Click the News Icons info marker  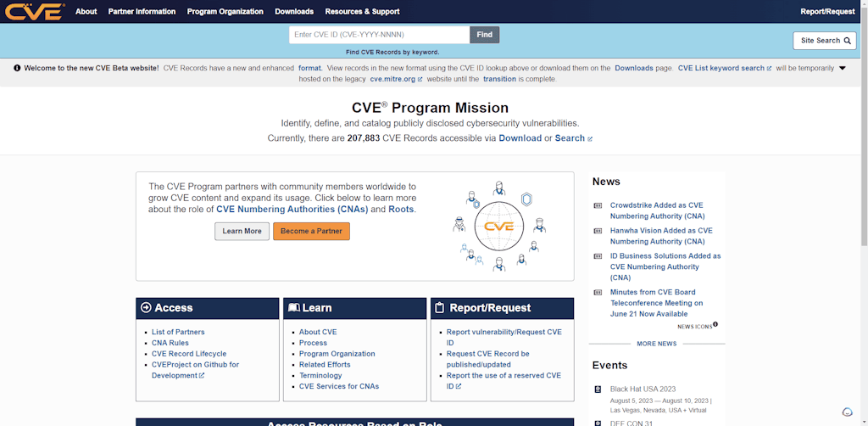[715, 324]
